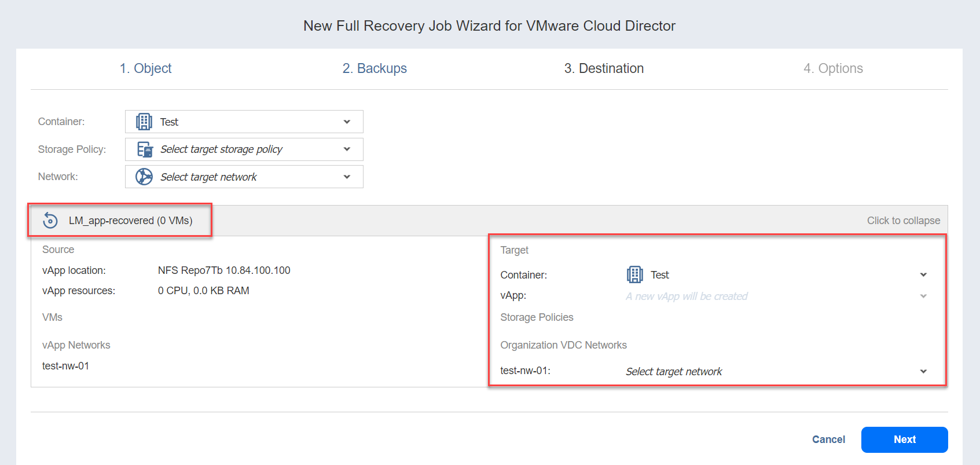The image size is (980, 465).
Task: Select the 3. Destination step
Action: [604, 68]
